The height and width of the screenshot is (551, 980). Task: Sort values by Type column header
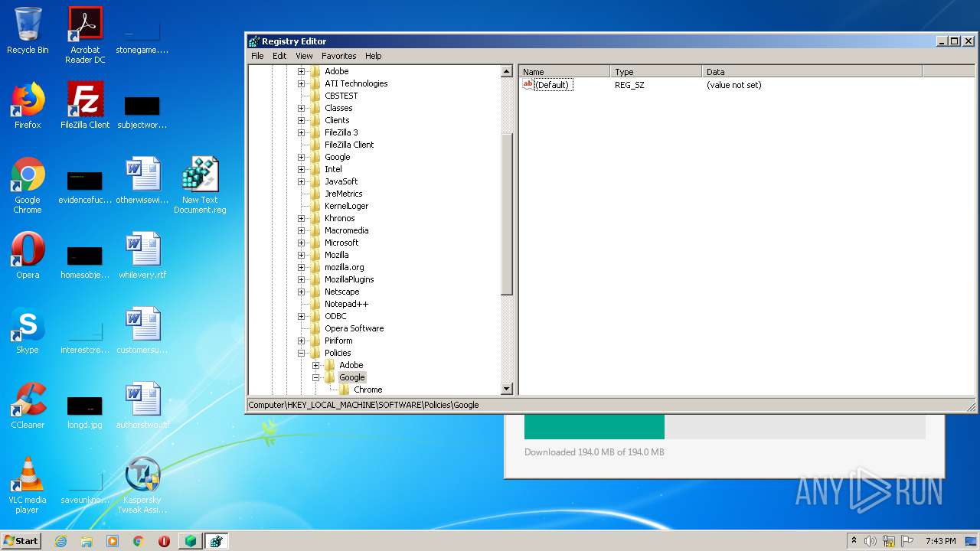click(656, 71)
